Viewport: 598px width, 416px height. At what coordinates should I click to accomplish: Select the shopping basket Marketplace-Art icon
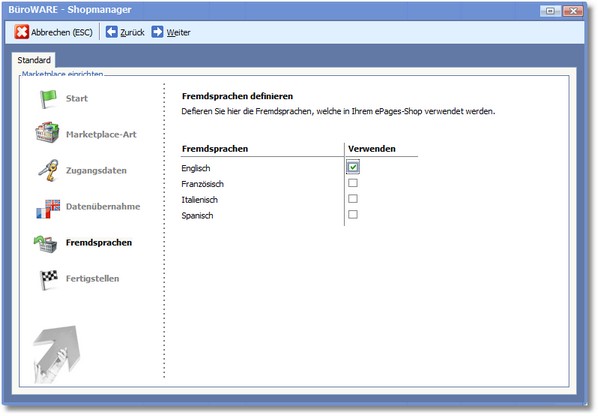click(47, 133)
